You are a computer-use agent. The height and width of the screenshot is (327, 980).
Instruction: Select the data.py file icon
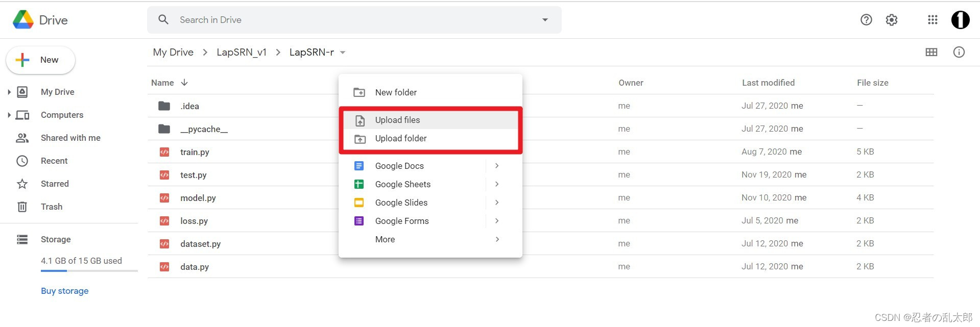tap(164, 266)
